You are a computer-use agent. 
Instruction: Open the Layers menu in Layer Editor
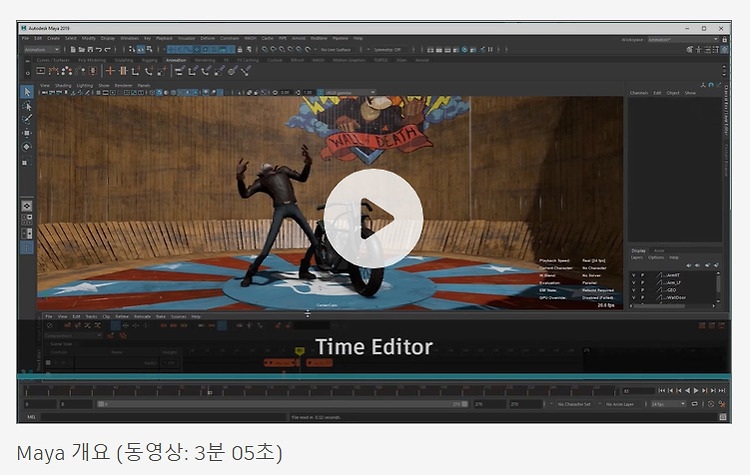pos(637,257)
